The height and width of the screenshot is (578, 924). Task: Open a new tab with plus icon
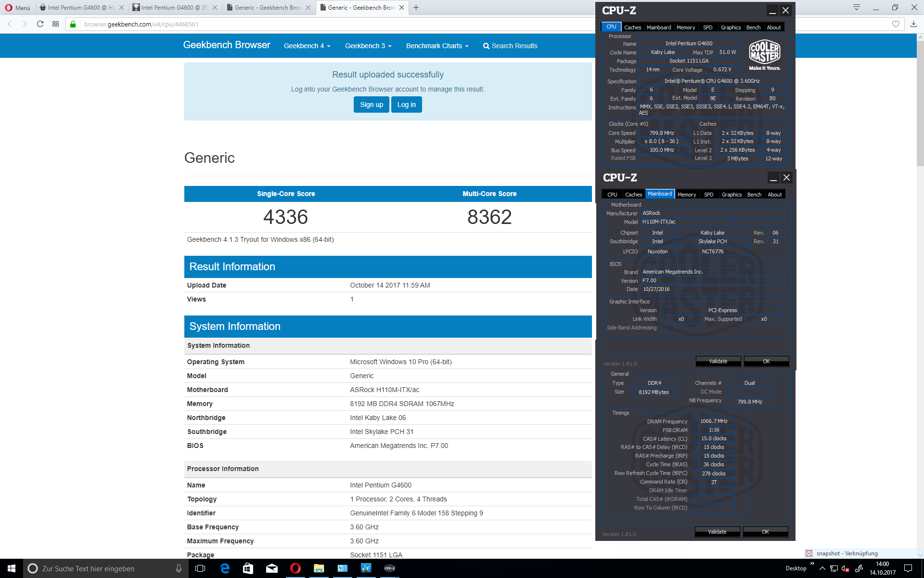416,7
